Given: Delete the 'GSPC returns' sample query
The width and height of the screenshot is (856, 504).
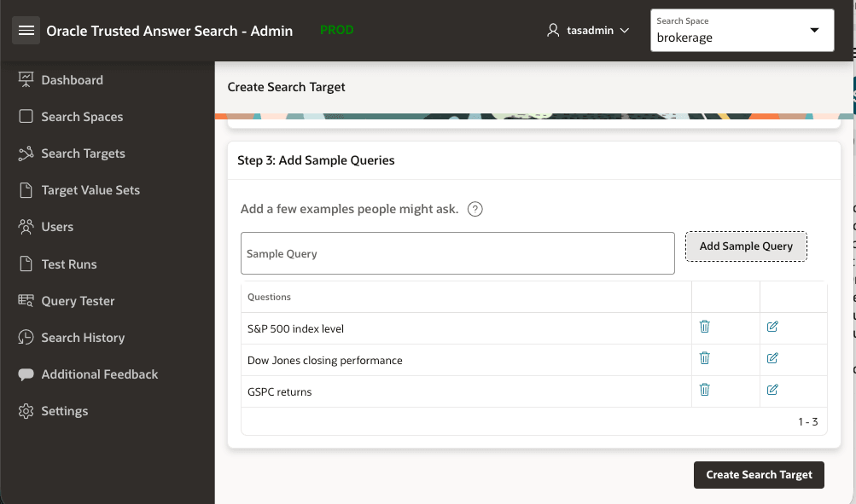Looking at the screenshot, I should point(703,390).
